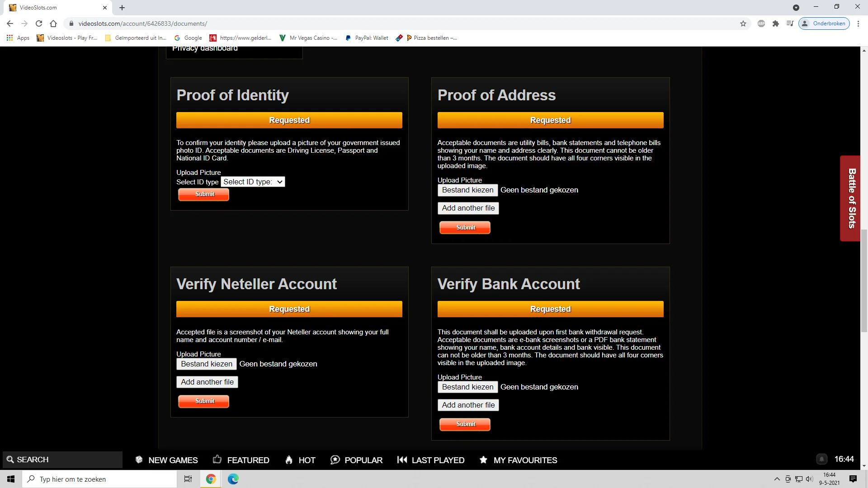Screen dimensions: 868x488
Task: Reload the page with the refresh icon
Action: click(39, 23)
